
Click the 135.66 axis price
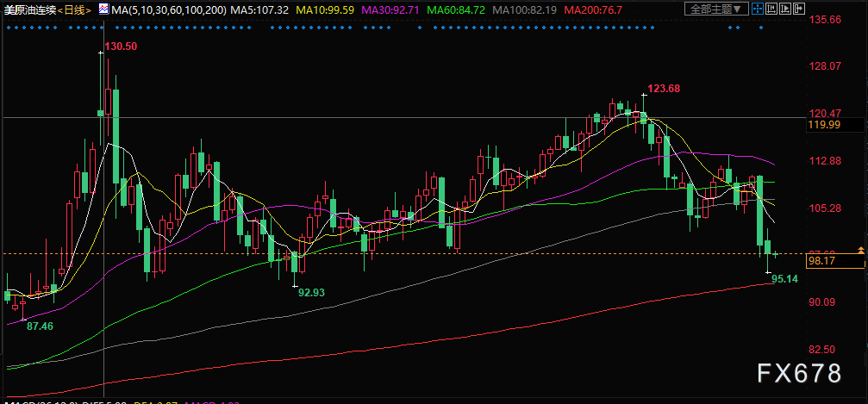coord(825,19)
